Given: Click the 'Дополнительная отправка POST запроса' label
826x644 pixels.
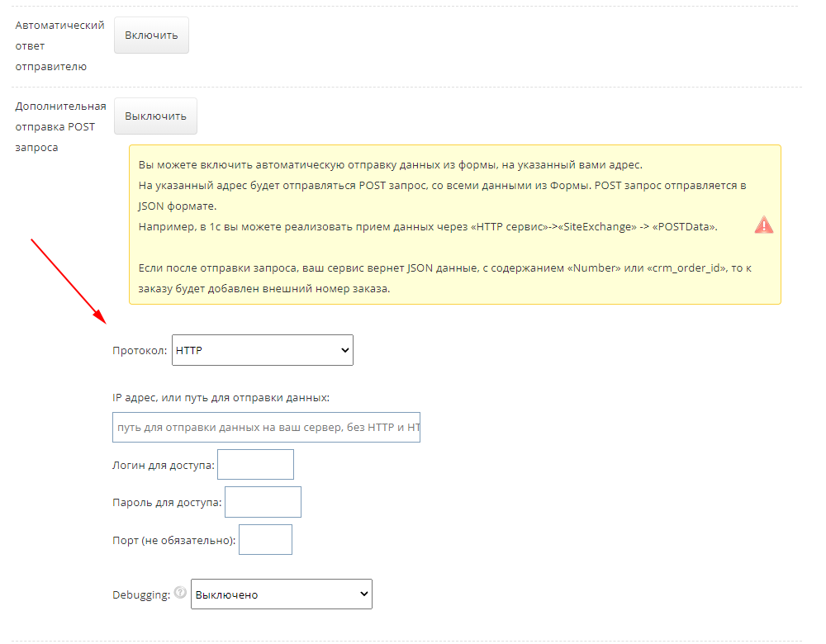Looking at the screenshot, I should tap(60, 126).
